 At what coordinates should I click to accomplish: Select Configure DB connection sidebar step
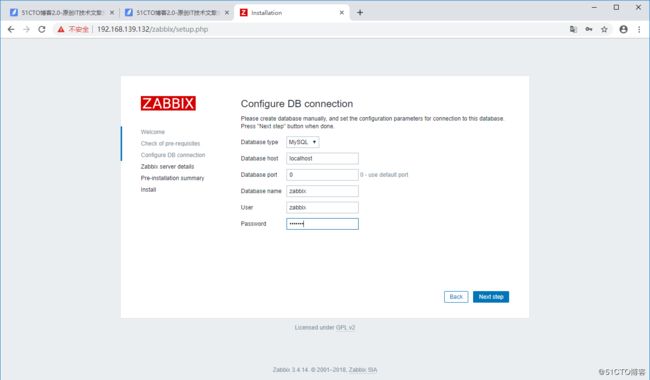pos(173,155)
